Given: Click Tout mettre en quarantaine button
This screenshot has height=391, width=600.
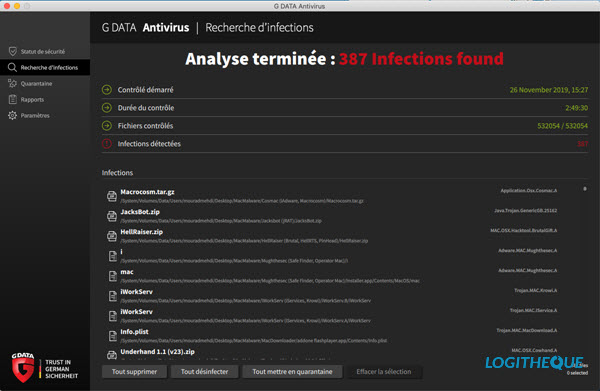Looking at the screenshot, I should (x=292, y=371).
